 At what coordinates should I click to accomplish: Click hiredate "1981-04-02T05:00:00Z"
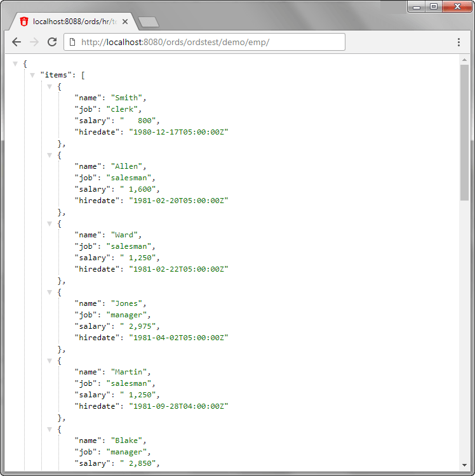tap(178, 338)
